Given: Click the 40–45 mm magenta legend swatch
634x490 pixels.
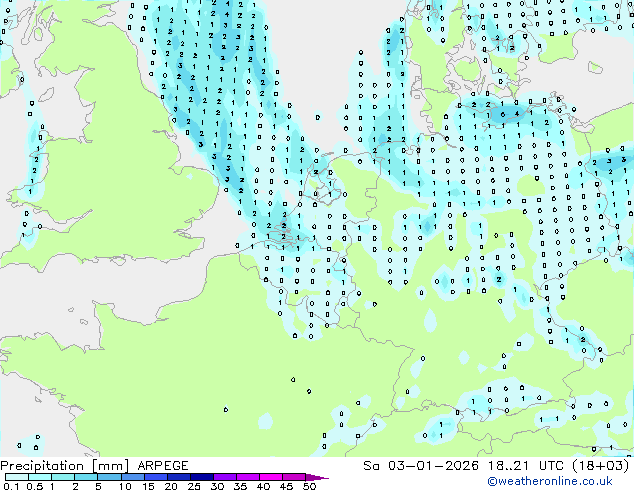Looking at the screenshot, I should point(271,477).
